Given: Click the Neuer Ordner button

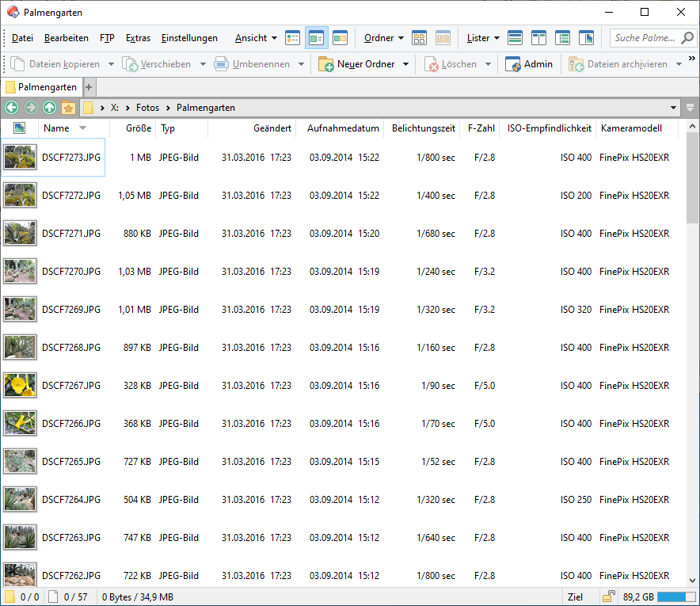Looking at the screenshot, I should click(356, 64).
